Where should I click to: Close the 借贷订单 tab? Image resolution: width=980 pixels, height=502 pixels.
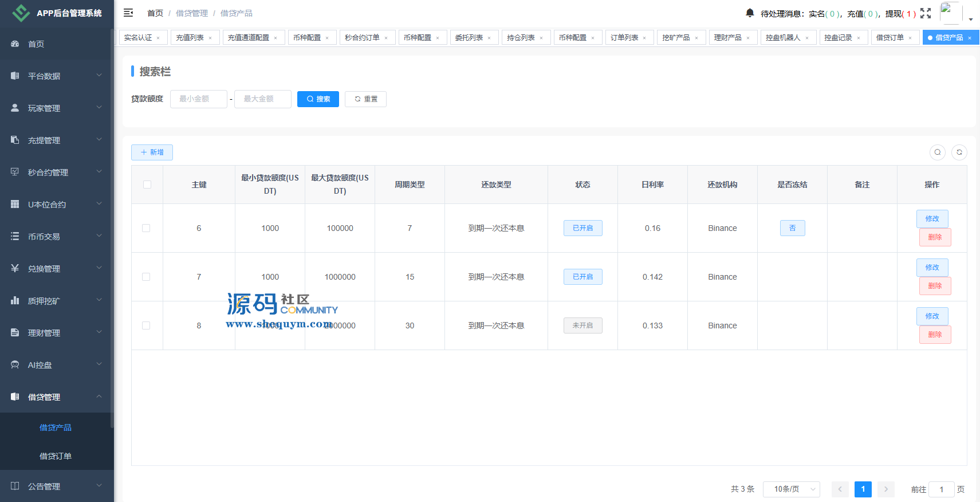(x=910, y=38)
